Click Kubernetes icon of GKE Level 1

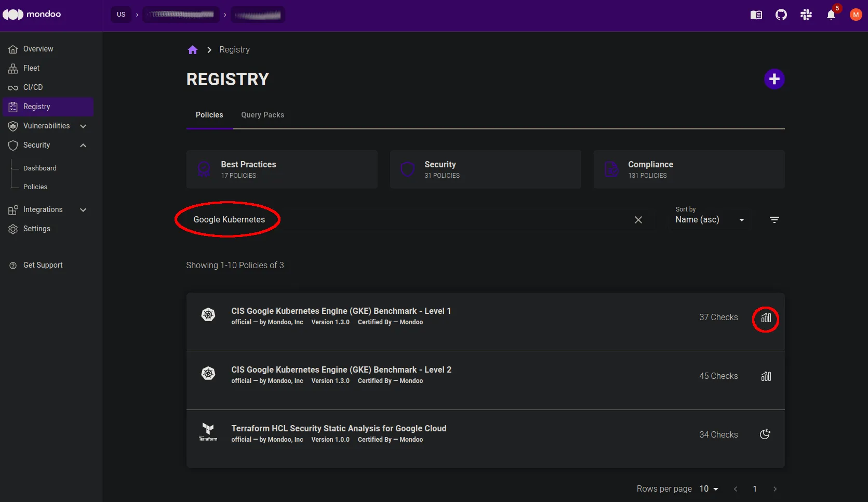208,314
